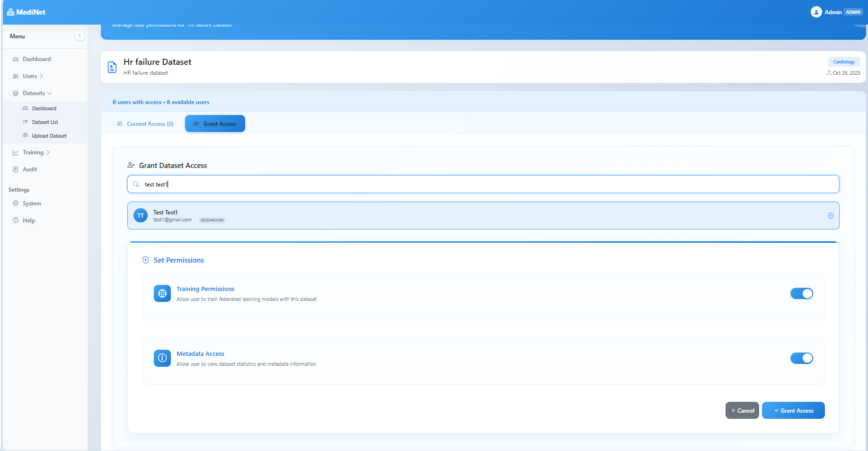Confirm with the Grant Access button

point(793,410)
